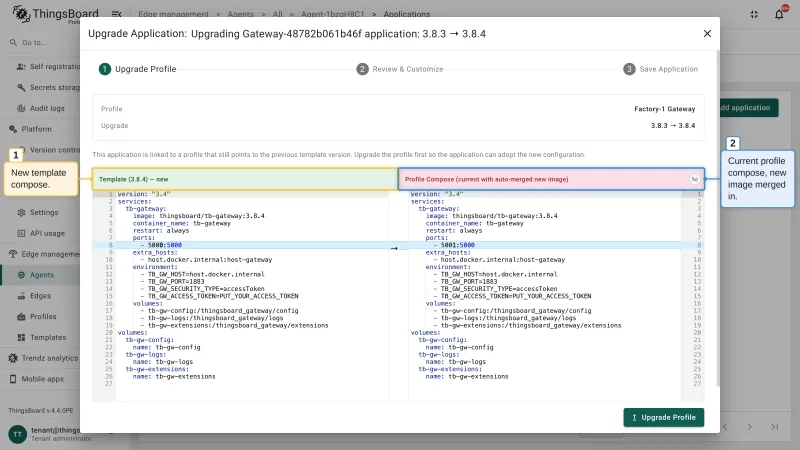This screenshot has height=450, width=800.
Task: Click the Profiles sidebar icon
Action: 21,316
